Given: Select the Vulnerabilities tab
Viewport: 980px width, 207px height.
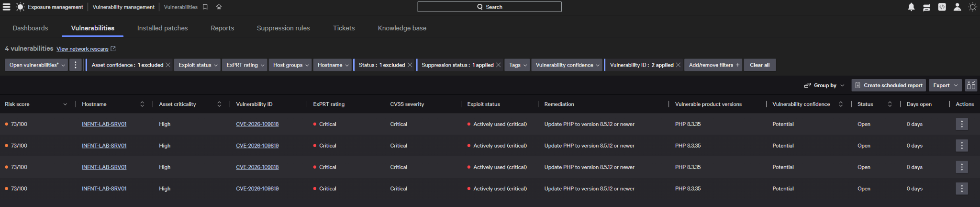Looking at the screenshot, I should [93, 28].
